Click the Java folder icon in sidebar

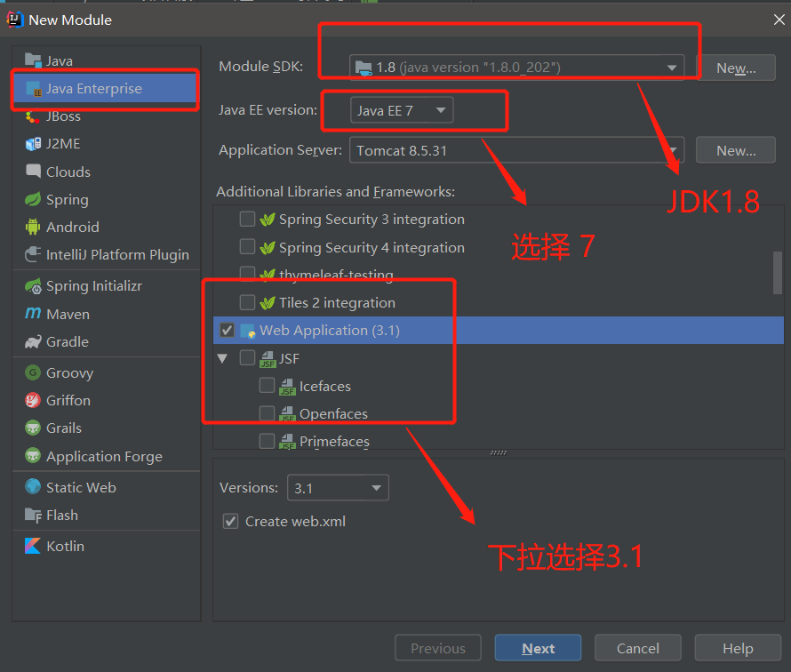(33, 60)
